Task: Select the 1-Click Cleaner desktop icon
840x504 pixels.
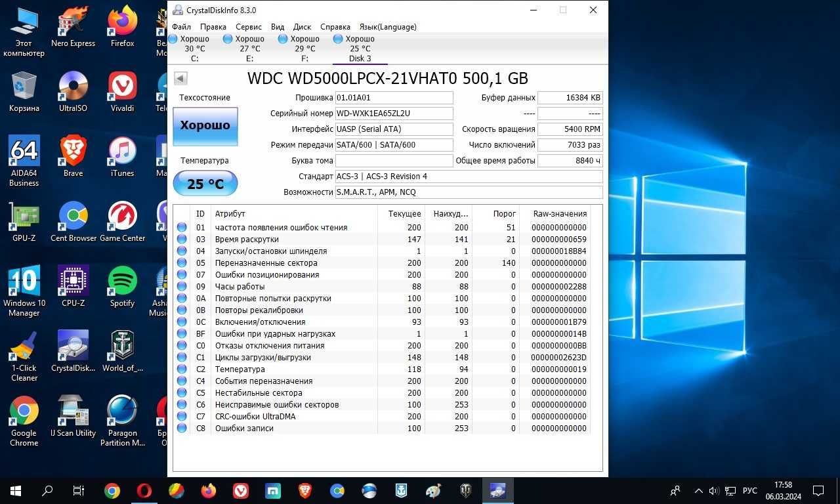Action: click(24, 356)
